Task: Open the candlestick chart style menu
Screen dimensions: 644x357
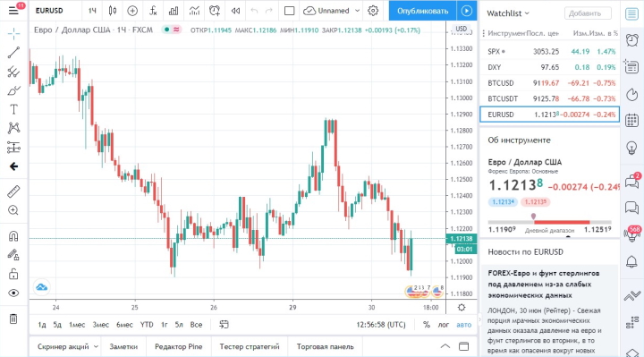Action: pos(113,11)
